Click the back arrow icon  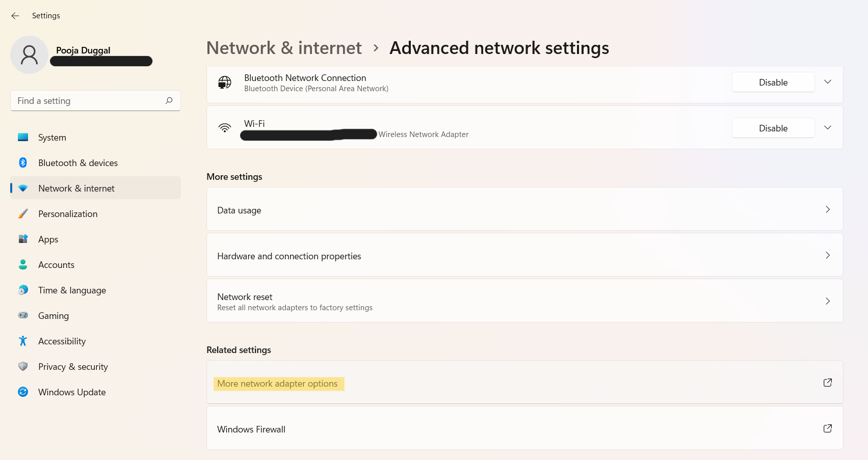[15, 16]
